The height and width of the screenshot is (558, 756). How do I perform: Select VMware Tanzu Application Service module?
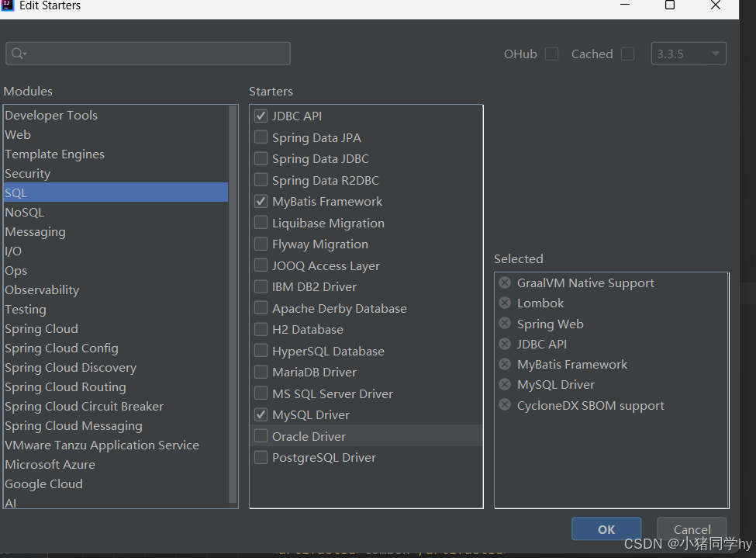click(x=116, y=445)
